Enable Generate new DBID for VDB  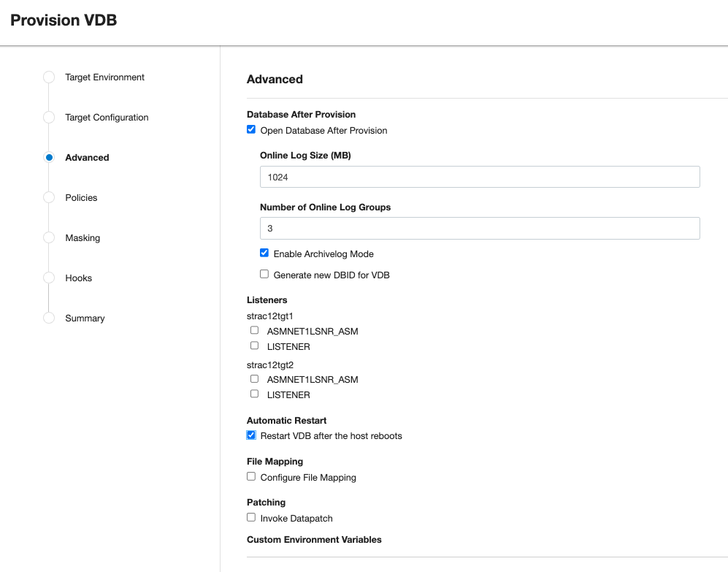pyautogui.click(x=264, y=275)
